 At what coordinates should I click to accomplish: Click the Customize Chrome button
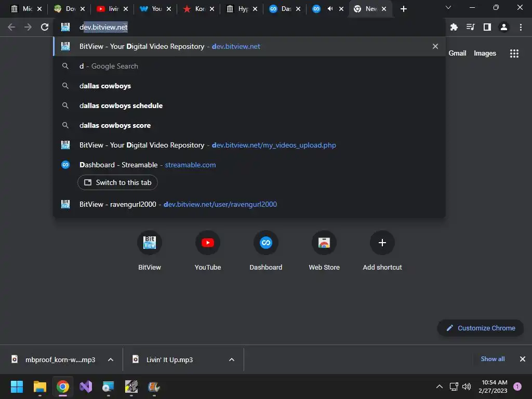481,328
